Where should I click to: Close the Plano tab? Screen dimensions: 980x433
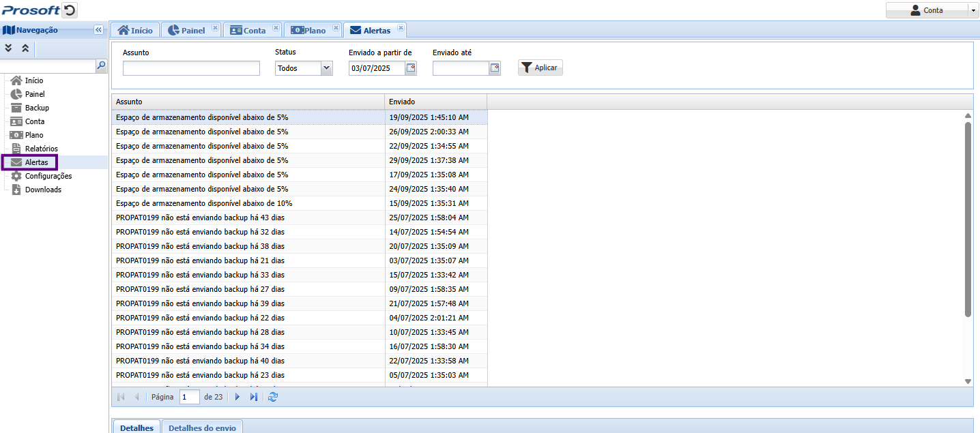click(336, 28)
